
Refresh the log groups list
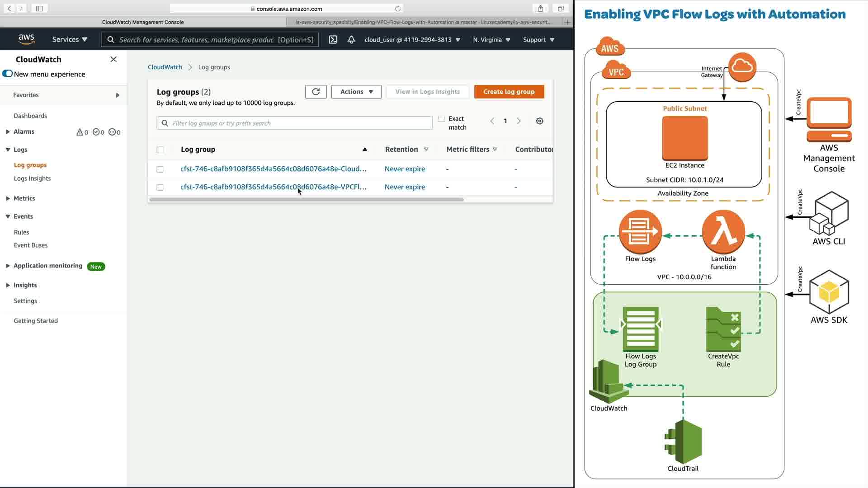tap(316, 92)
